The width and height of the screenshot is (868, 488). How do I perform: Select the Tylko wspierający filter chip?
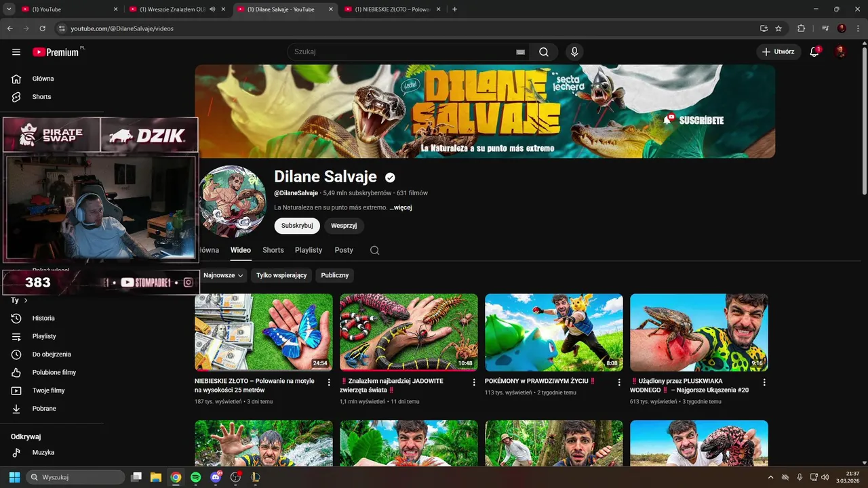click(x=281, y=275)
